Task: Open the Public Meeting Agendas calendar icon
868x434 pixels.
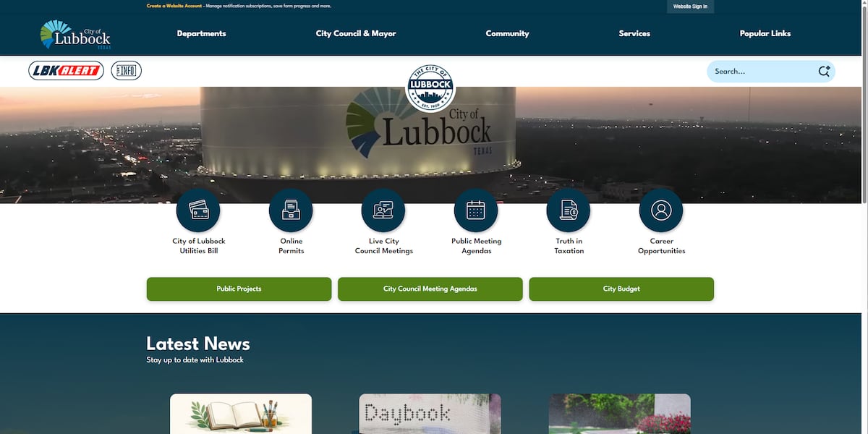Action: coord(476,210)
